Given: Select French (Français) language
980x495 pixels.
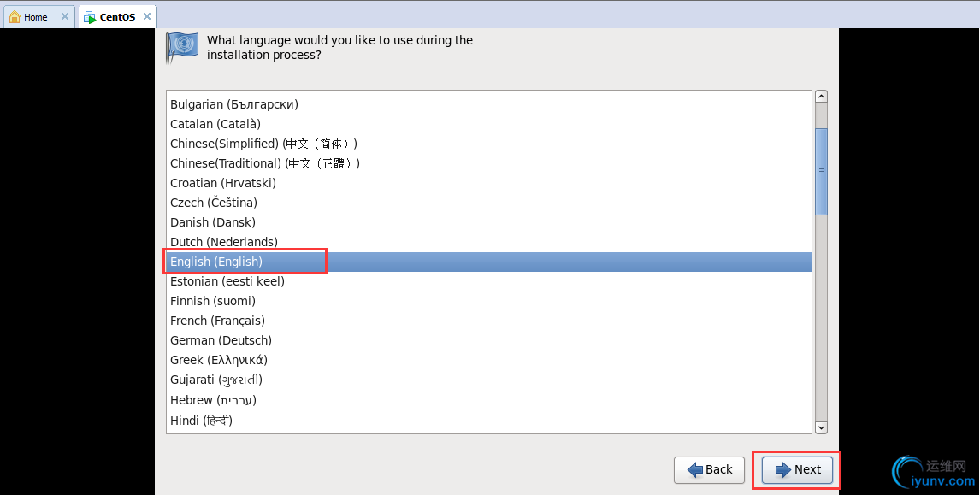Looking at the screenshot, I should 217,321.
